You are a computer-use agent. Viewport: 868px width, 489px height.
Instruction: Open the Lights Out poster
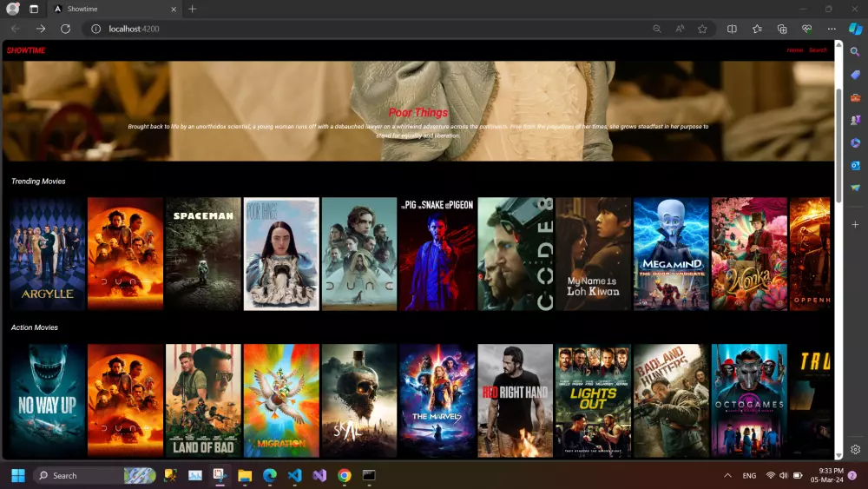(x=594, y=400)
